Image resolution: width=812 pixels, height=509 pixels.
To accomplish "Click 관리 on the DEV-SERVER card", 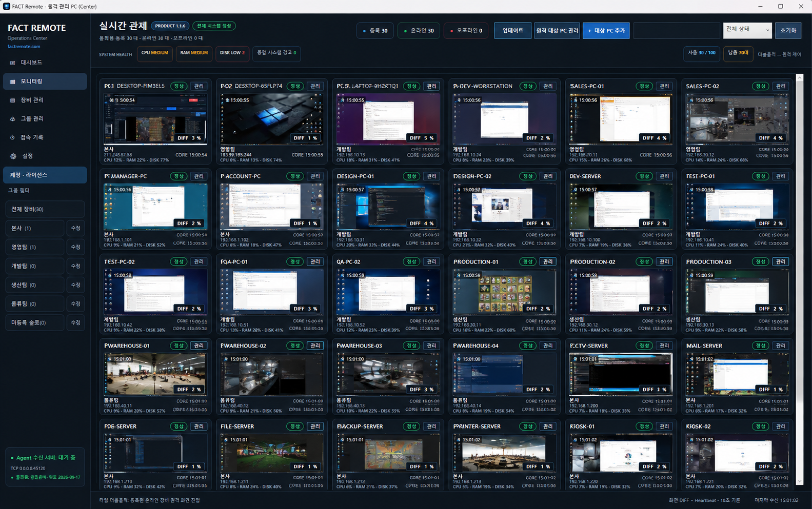I will pyautogui.click(x=664, y=176).
